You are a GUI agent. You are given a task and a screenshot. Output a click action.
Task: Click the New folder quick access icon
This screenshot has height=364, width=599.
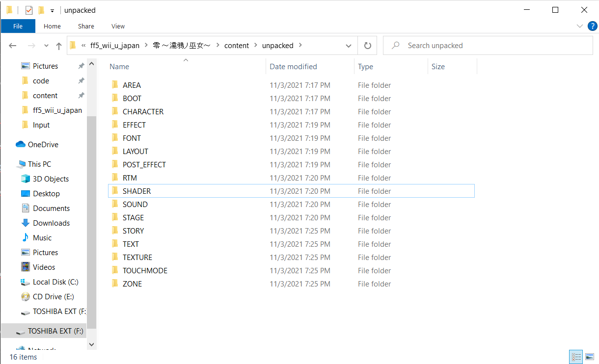pos(41,10)
